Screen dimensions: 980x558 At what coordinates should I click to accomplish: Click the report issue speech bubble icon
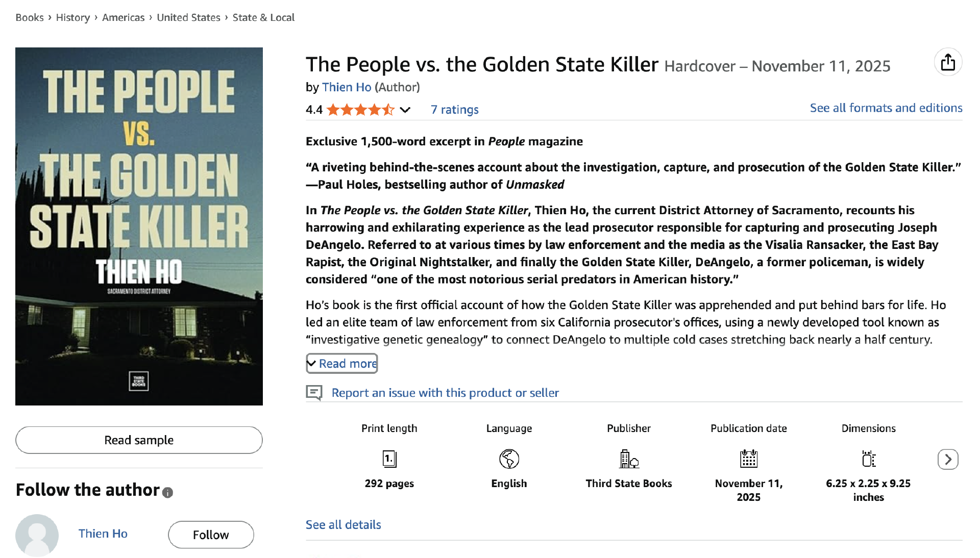314,393
